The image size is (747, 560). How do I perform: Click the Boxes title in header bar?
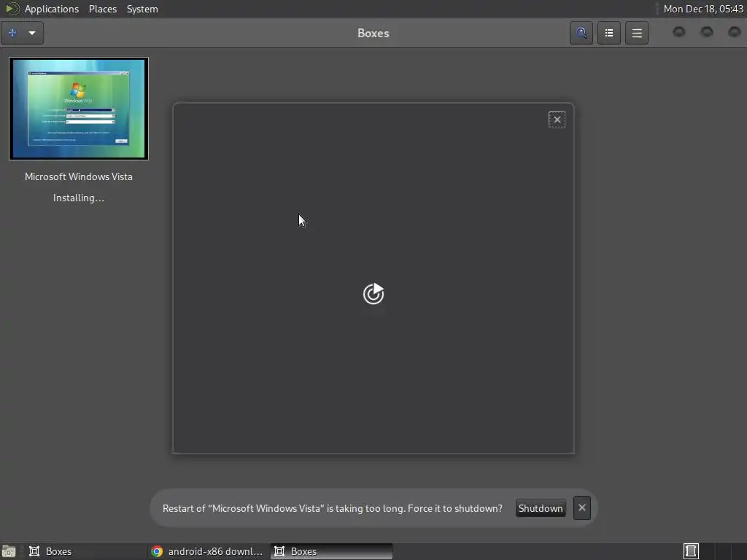click(373, 33)
